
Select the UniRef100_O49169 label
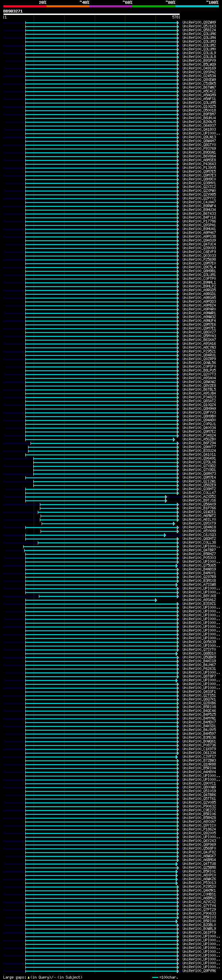click(x=199, y=68)
